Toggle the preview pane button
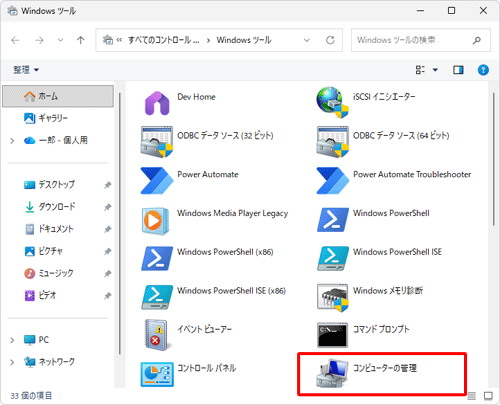Image resolution: width=500 pixels, height=405 pixels. click(458, 70)
